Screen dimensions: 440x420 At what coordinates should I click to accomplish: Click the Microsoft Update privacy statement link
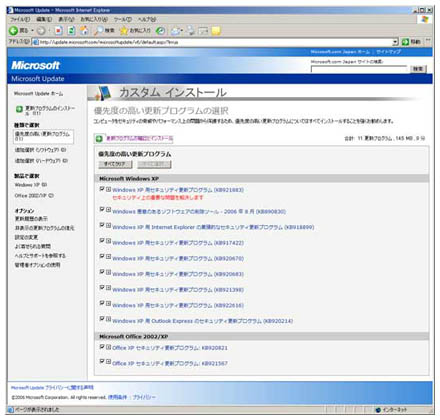click(x=52, y=388)
